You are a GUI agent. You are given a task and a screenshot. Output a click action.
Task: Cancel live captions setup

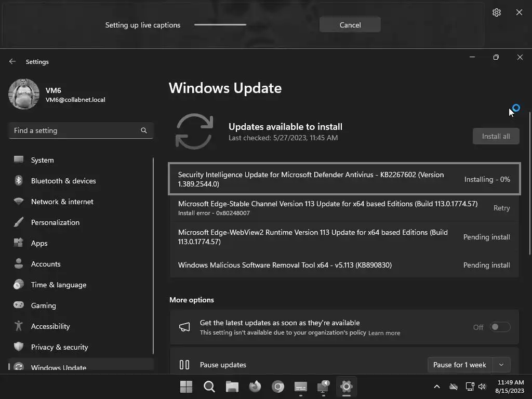click(350, 25)
